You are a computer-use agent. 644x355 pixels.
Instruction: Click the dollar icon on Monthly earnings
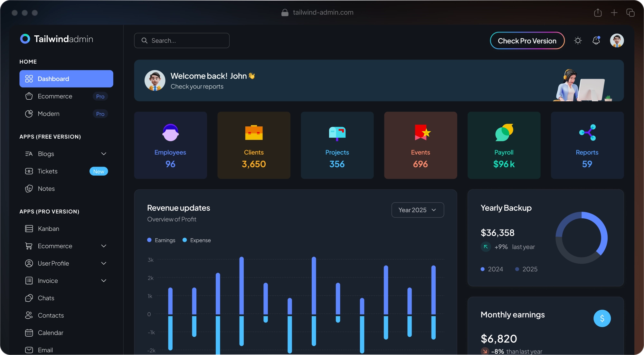click(x=601, y=318)
